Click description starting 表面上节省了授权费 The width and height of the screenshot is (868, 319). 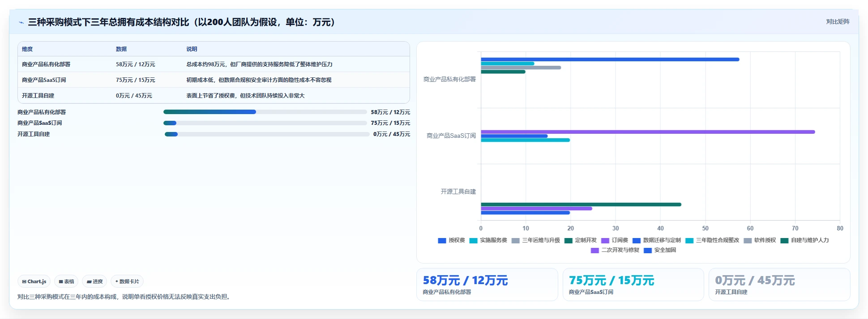(x=245, y=96)
